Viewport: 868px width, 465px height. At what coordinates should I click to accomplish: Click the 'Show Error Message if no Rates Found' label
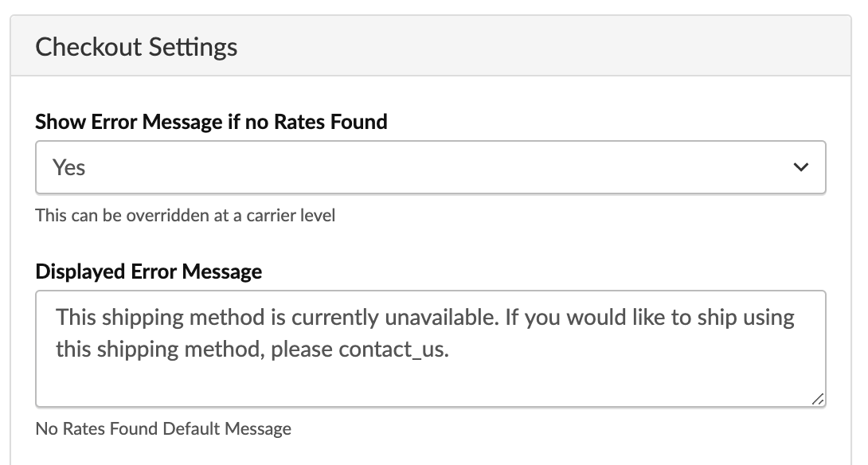coord(211,122)
